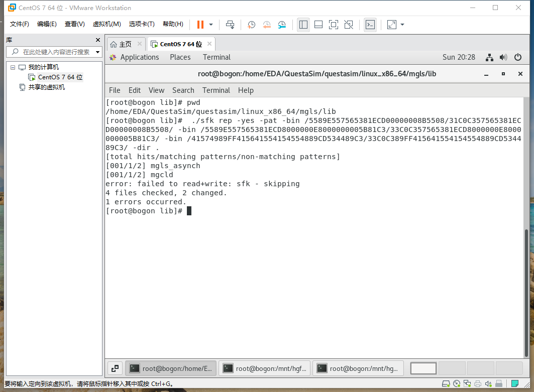Select 共享的虚拟机 in the library
The height and width of the screenshot is (392, 534).
pyautogui.click(x=46, y=87)
